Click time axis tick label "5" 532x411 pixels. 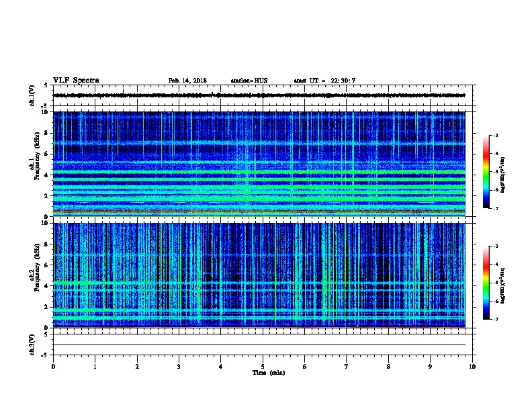263,366
